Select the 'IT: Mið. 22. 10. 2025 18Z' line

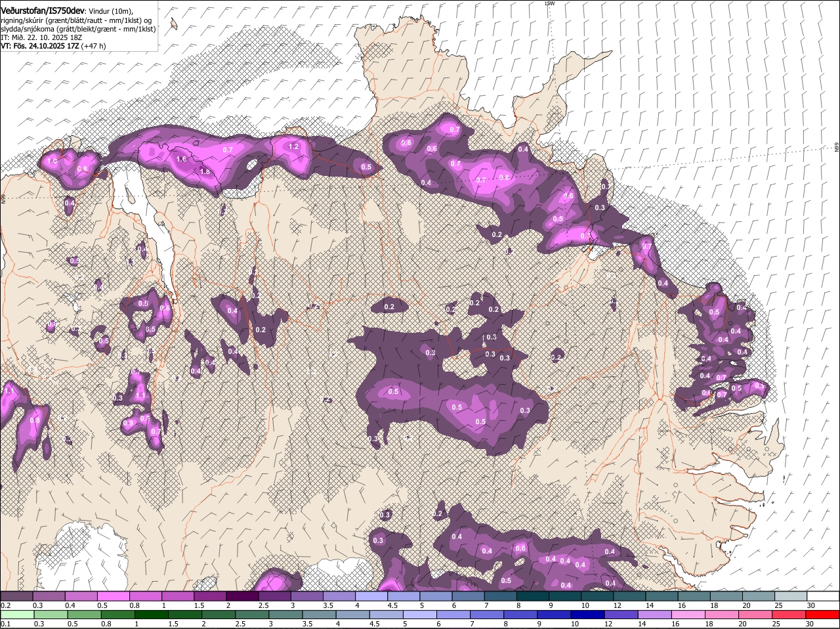click(x=41, y=37)
